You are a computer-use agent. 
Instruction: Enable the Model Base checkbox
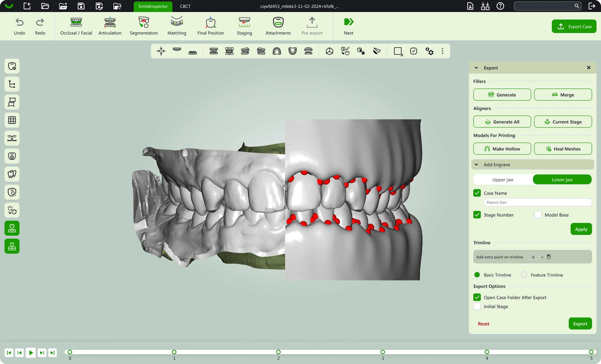pos(538,215)
